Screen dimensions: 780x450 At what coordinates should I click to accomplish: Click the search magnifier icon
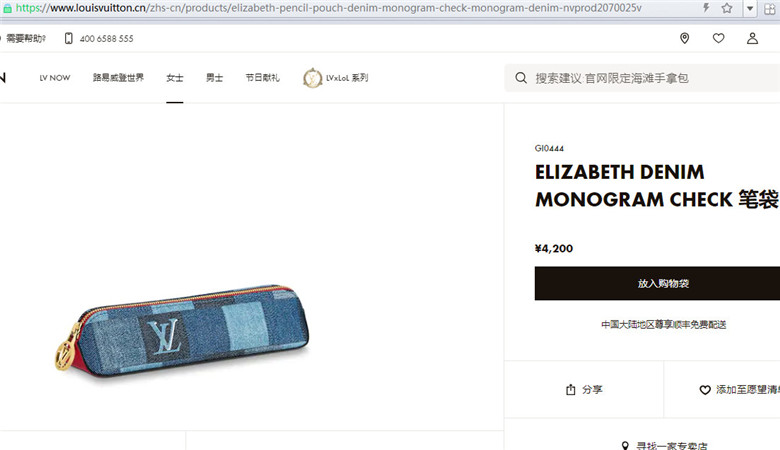click(521, 78)
